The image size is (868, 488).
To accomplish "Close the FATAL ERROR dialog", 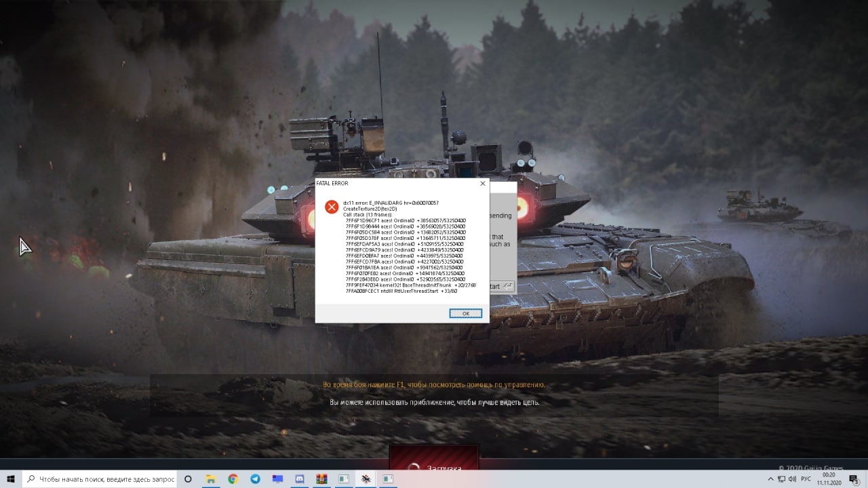I will pos(483,184).
